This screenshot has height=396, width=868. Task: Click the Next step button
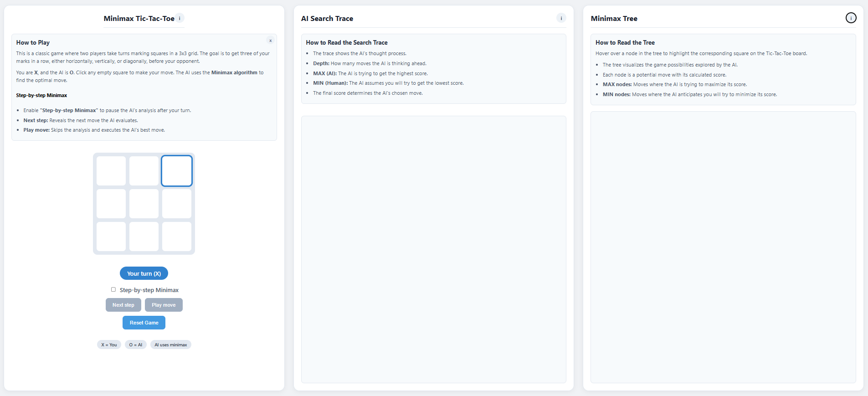click(123, 305)
